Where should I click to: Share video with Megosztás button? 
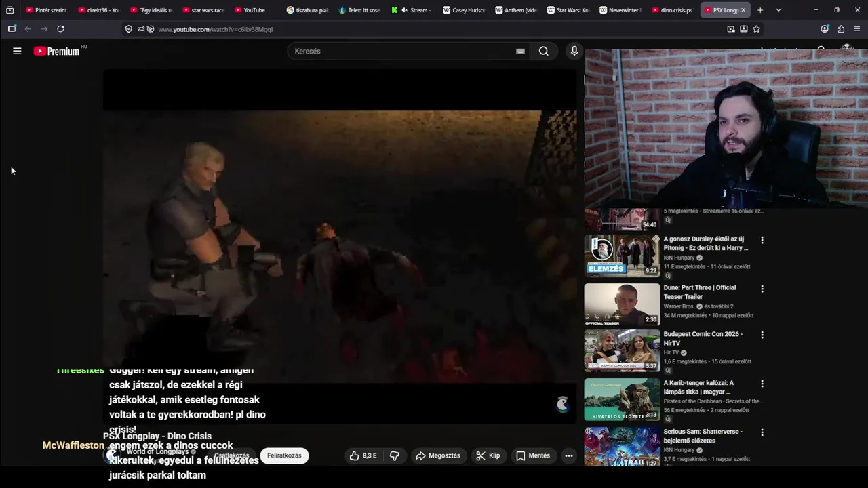coord(438,455)
